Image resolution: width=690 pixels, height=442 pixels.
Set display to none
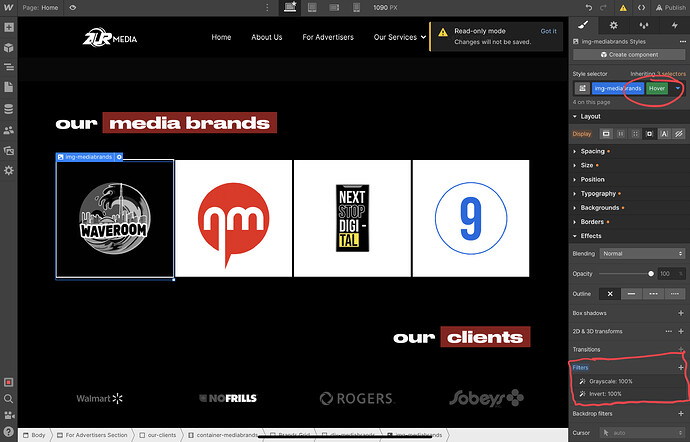pos(679,134)
